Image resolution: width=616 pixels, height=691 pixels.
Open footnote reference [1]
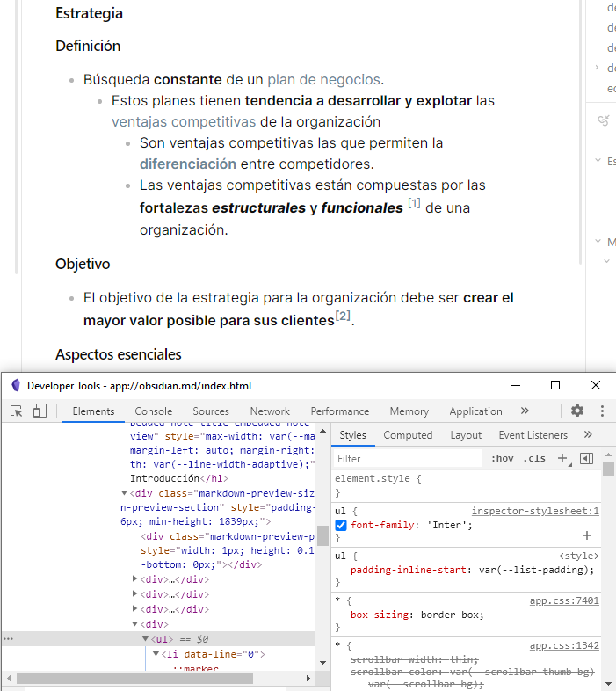[414, 203]
